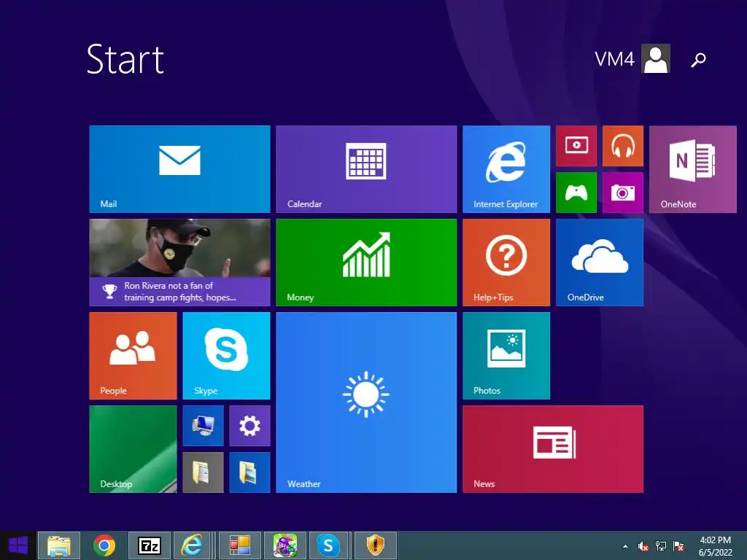
Task: Click the search magnifier button
Action: click(698, 60)
